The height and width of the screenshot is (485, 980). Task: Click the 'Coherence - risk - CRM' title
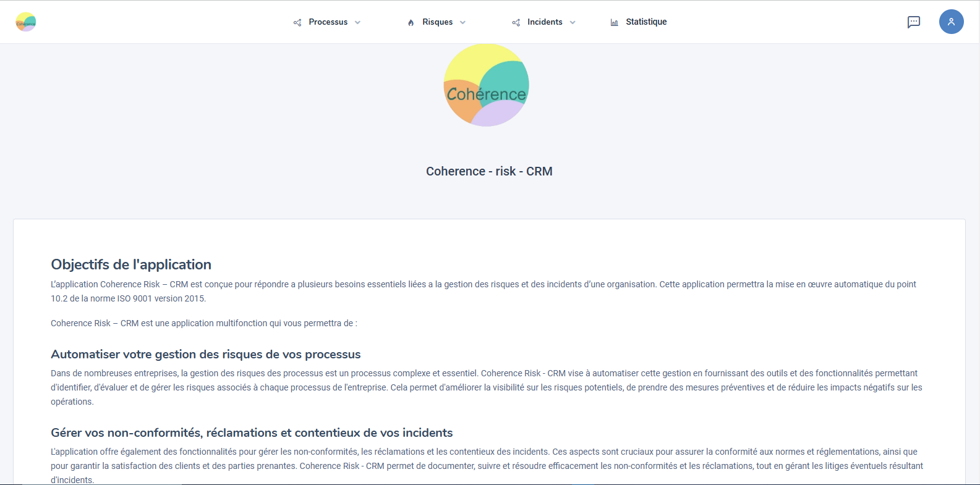click(x=489, y=171)
